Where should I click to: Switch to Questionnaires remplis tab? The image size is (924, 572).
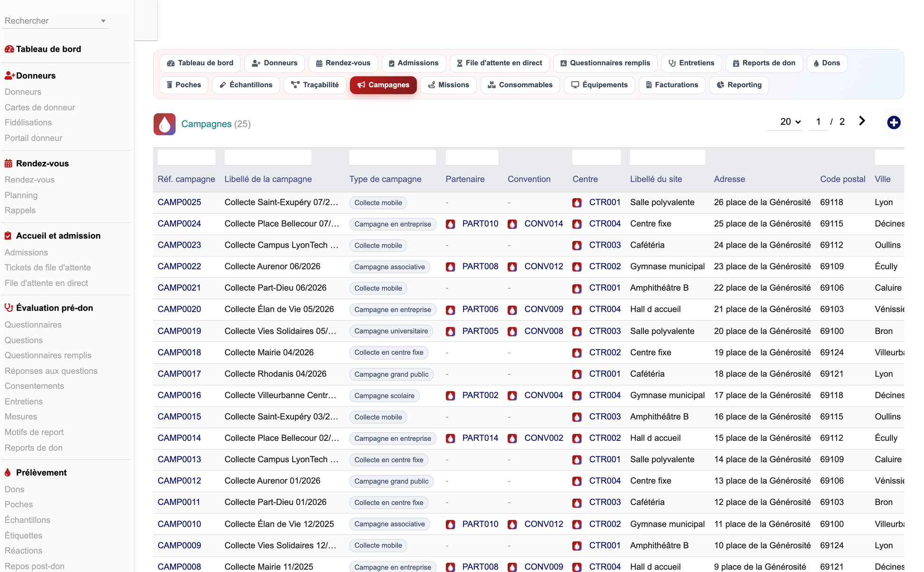click(605, 63)
